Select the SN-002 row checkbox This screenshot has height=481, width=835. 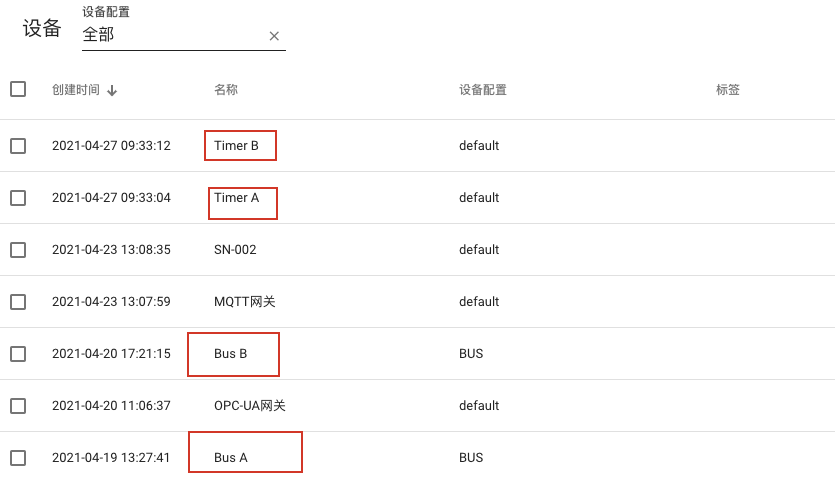pos(18,250)
